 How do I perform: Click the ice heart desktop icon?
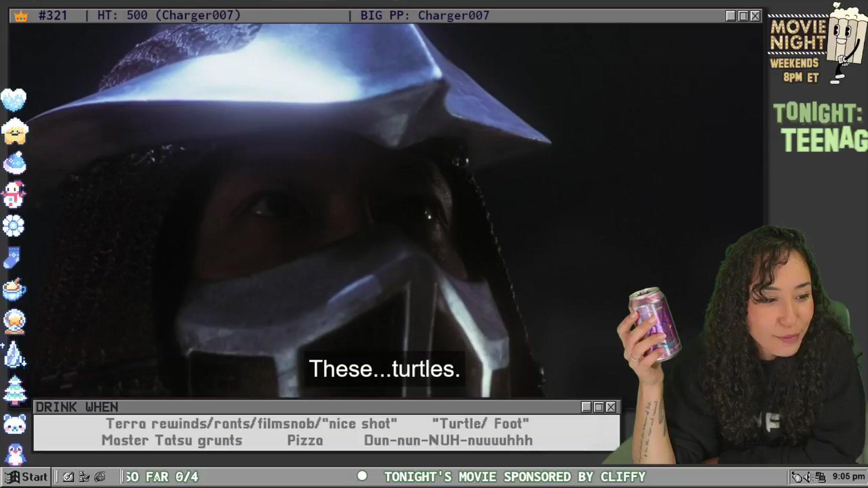pyautogui.click(x=14, y=99)
